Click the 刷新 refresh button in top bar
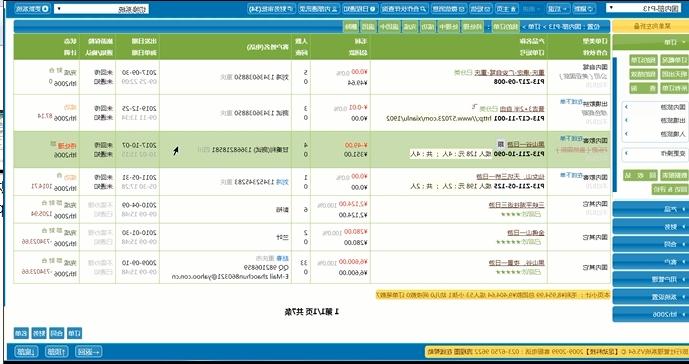The height and width of the screenshot is (364, 689). [584, 8]
